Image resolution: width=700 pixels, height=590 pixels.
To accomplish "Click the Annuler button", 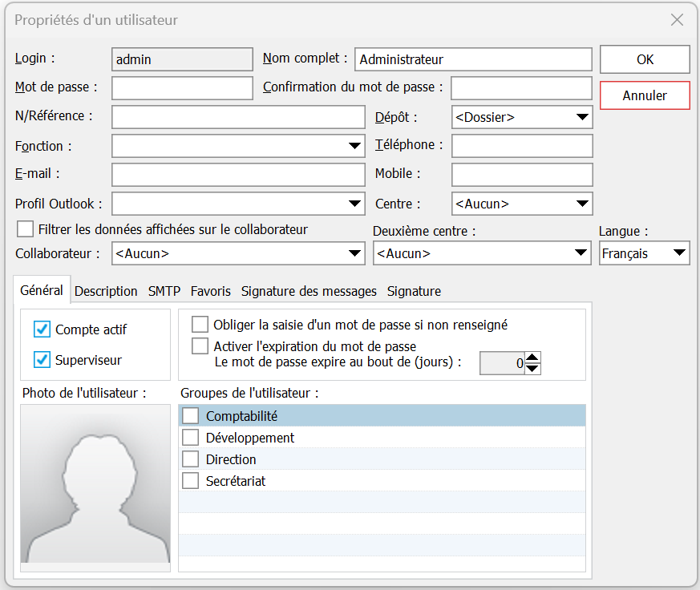I will coord(645,95).
